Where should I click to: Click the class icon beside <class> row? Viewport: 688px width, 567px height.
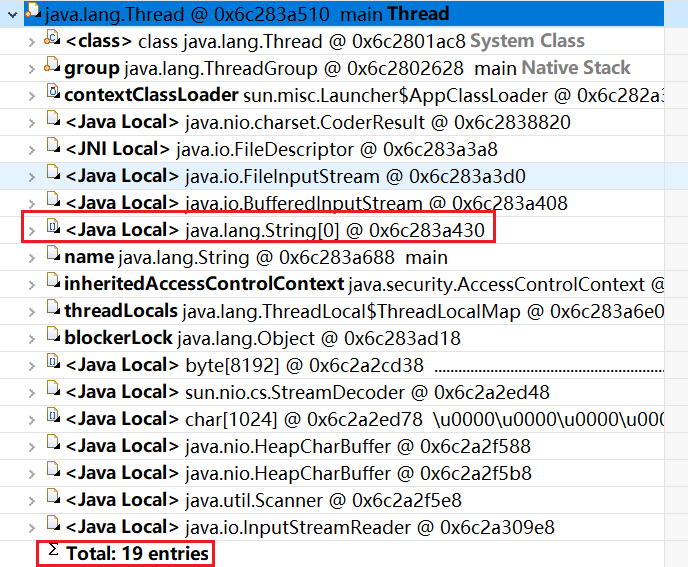click(52, 39)
